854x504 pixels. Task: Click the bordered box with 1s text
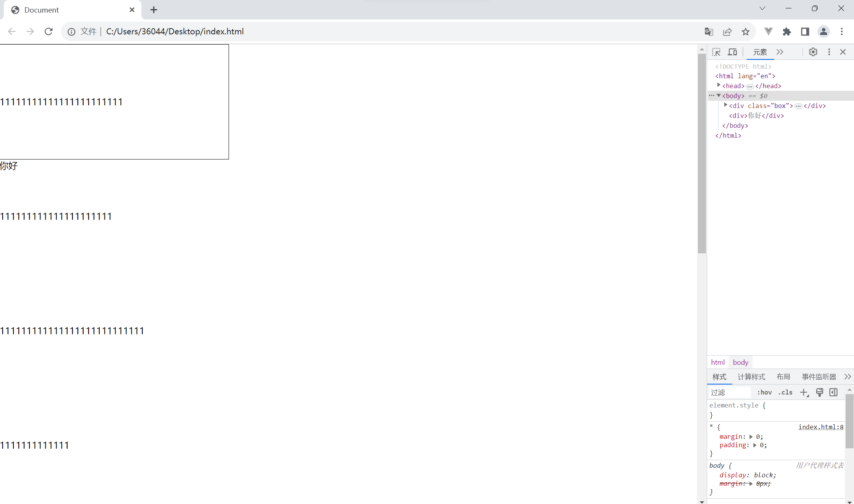tap(114, 102)
